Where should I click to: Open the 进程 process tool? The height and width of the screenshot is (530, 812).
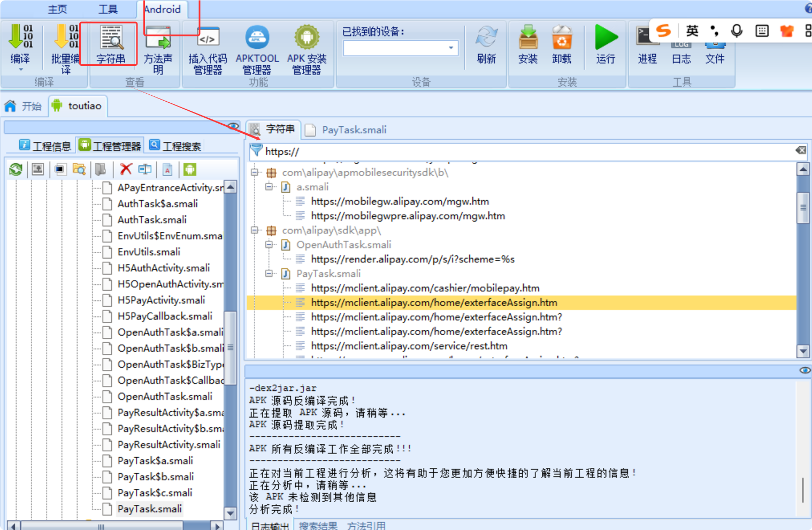647,44
